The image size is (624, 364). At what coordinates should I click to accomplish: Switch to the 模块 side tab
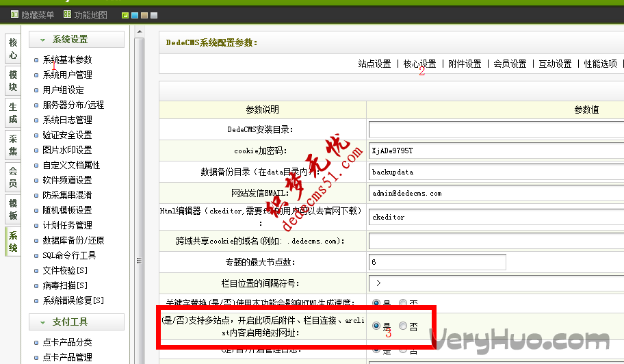[13, 81]
